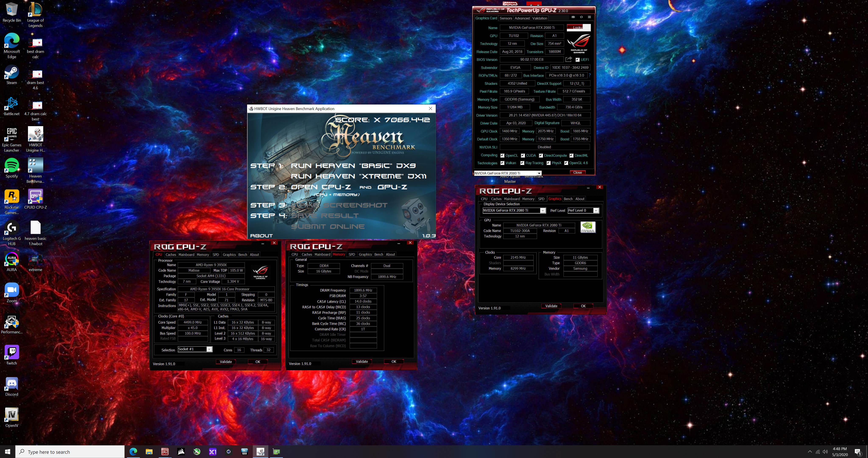Click RUN HEAVEN "BASIC" DX9 in HWBOT window

coord(353,166)
